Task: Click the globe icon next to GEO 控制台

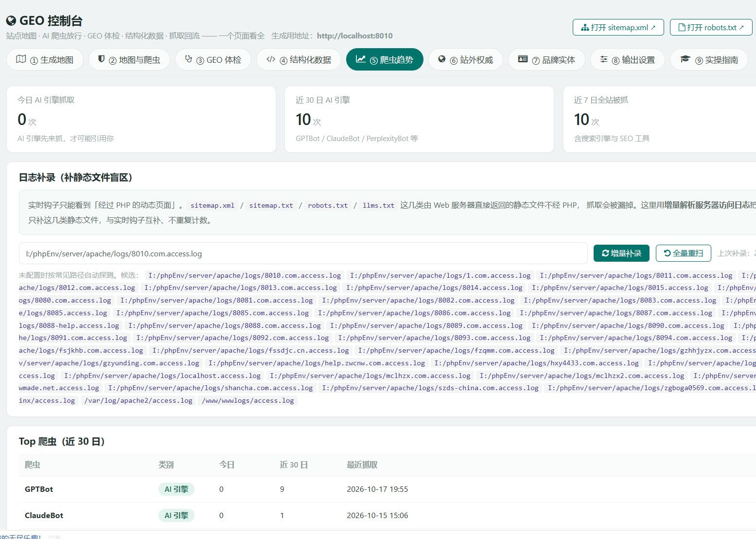Action: point(11,21)
